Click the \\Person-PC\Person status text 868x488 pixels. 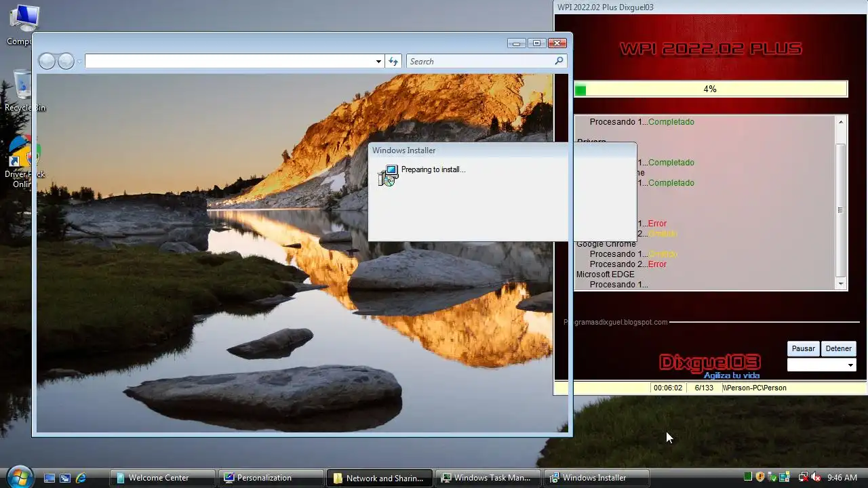(754, 388)
